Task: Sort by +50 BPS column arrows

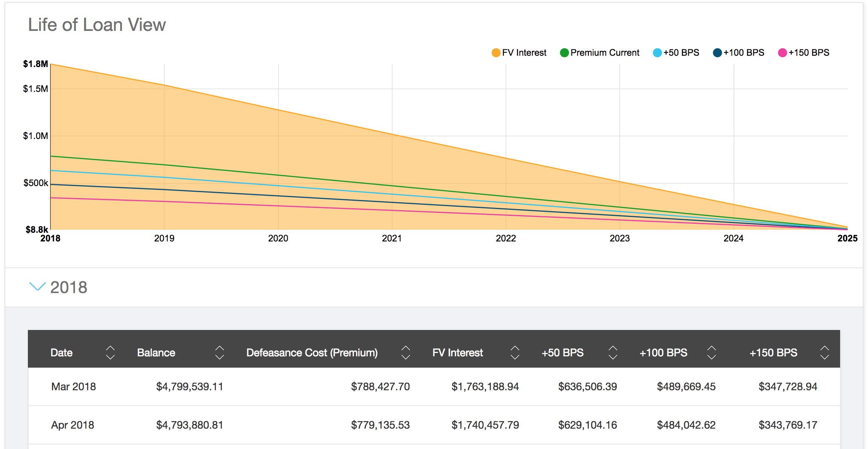Action: [613, 353]
